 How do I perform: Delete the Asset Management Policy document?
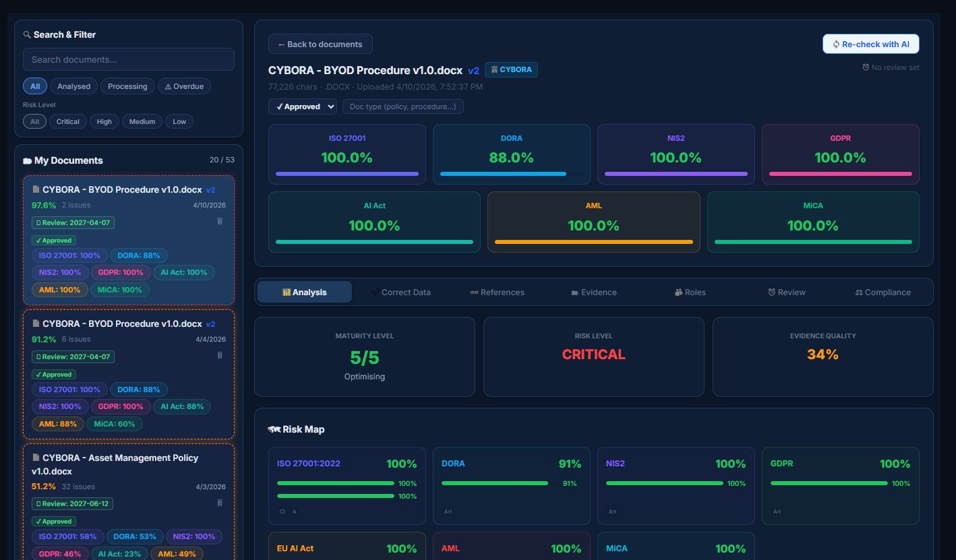tap(219, 502)
